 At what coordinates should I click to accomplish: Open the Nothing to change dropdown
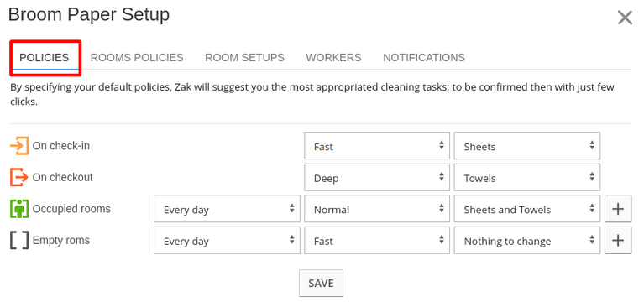[527, 241]
